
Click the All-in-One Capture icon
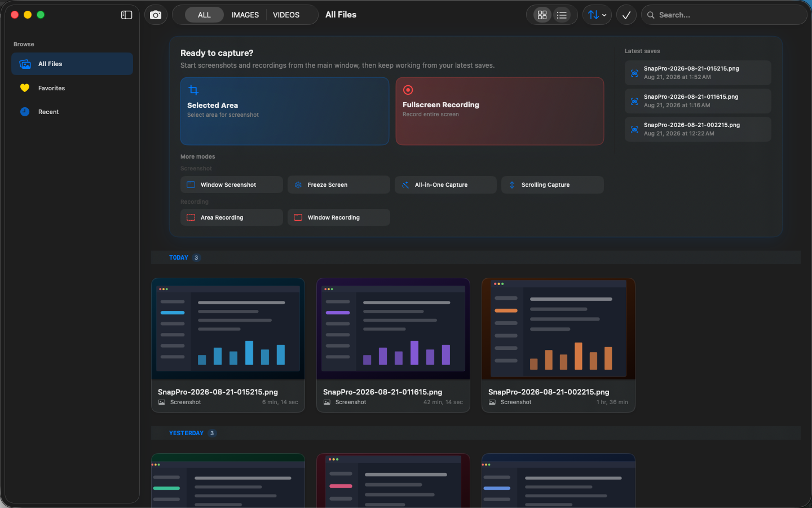[x=405, y=185]
